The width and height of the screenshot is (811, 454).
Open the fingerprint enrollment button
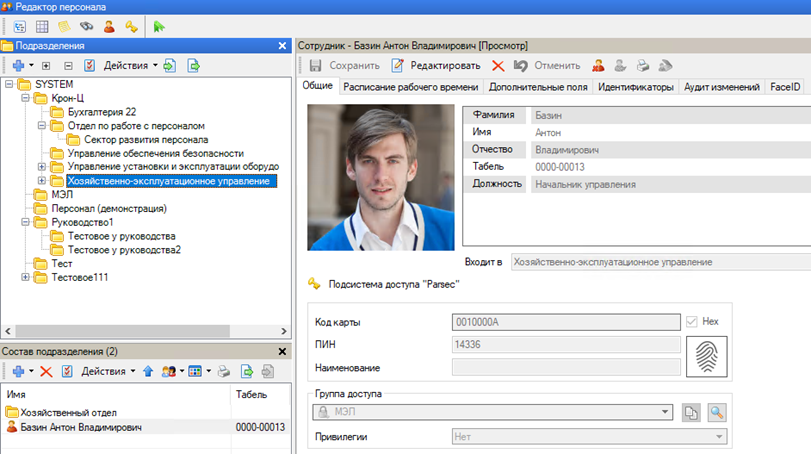coord(707,357)
